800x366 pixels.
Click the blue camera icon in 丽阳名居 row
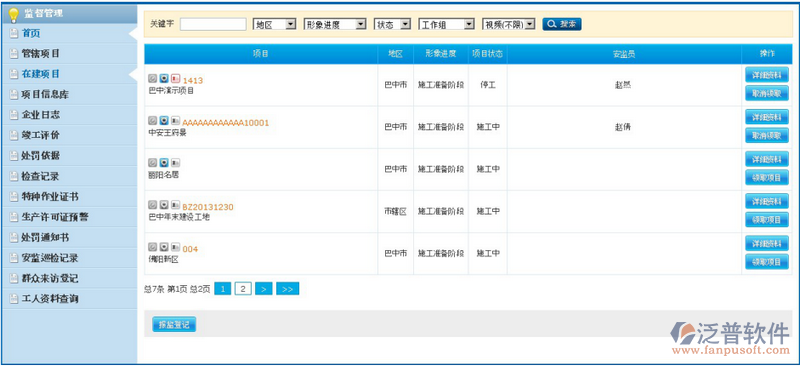163,163
